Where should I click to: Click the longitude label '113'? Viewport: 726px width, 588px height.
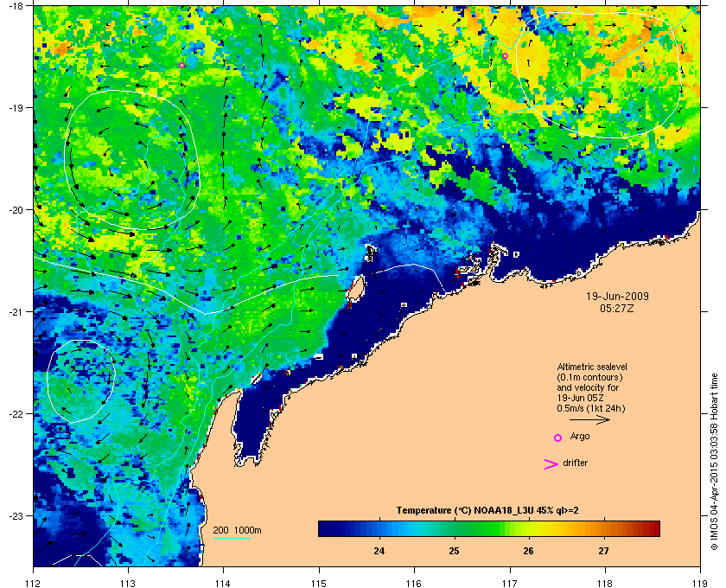pos(128,584)
